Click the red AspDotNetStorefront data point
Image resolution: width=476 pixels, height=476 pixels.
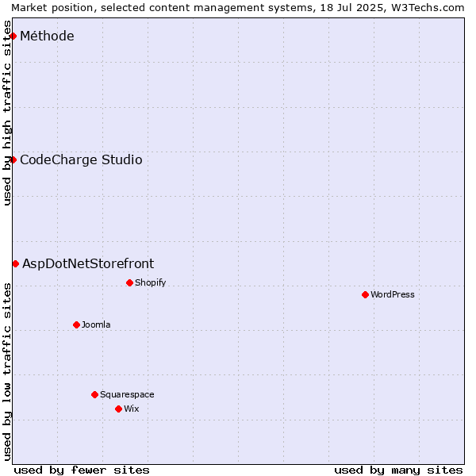pyautogui.click(x=16, y=264)
